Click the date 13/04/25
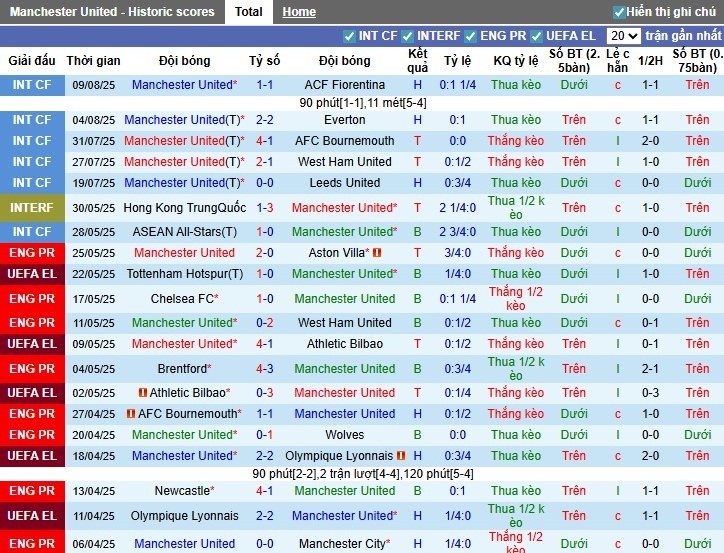The image size is (724, 553). point(94,491)
